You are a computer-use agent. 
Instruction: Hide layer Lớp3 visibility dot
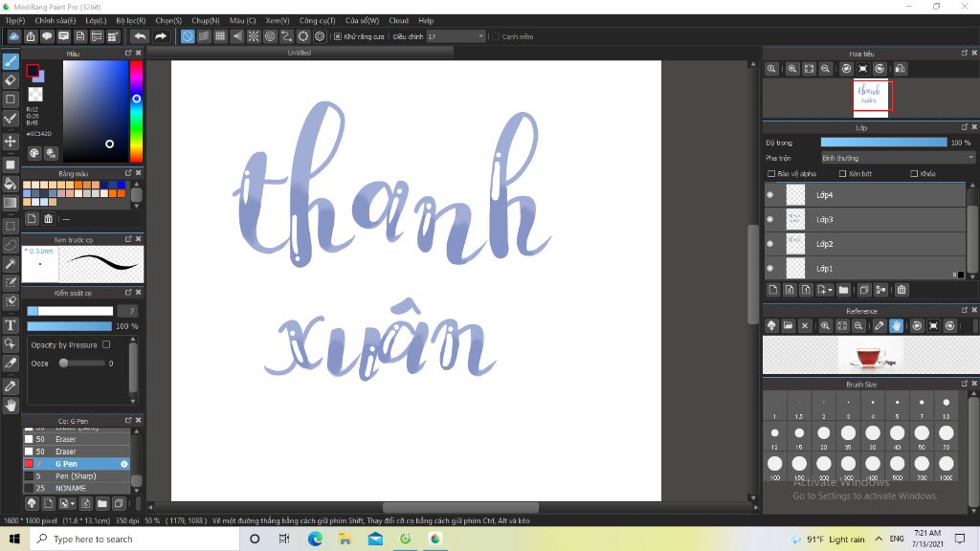pyautogui.click(x=770, y=219)
